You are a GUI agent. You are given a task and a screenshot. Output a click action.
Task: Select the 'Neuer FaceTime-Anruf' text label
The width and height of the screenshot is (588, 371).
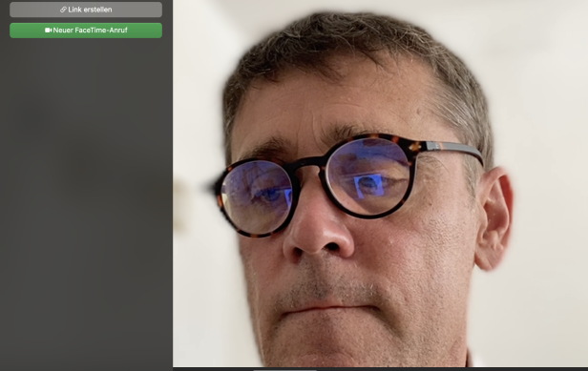(x=91, y=30)
